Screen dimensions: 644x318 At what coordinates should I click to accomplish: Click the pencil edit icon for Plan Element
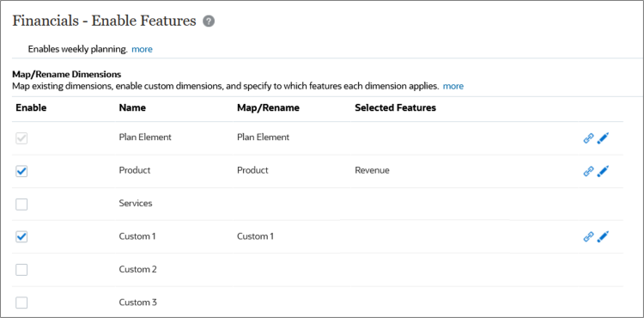(x=603, y=138)
